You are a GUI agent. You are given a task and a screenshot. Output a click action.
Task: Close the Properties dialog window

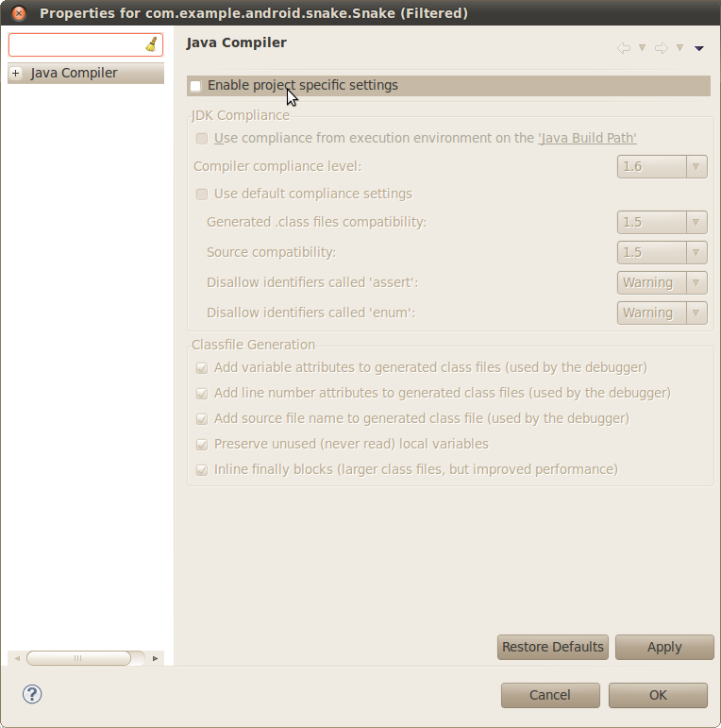click(19, 13)
